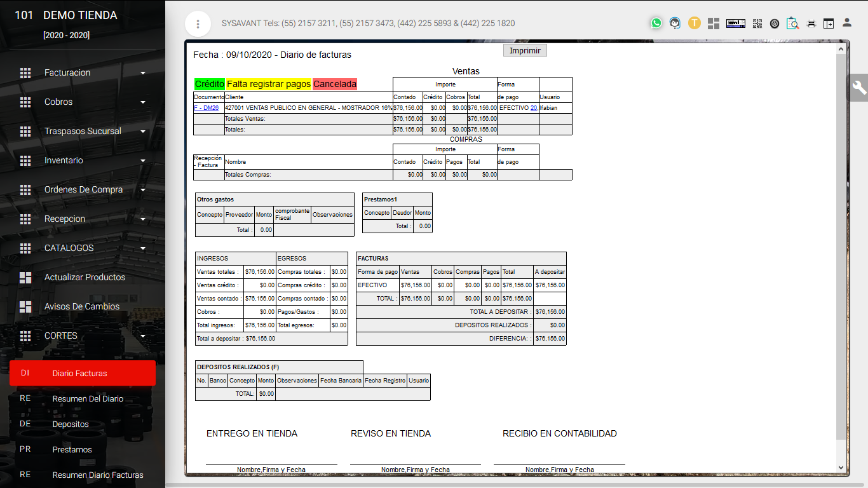The height and width of the screenshot is (488, 868).
Task: Open the QR code icon
Action: tap(757, 24)
